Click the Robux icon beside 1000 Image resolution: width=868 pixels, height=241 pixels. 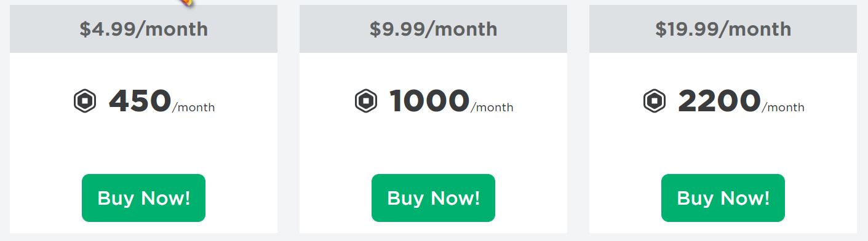[366, 101]
